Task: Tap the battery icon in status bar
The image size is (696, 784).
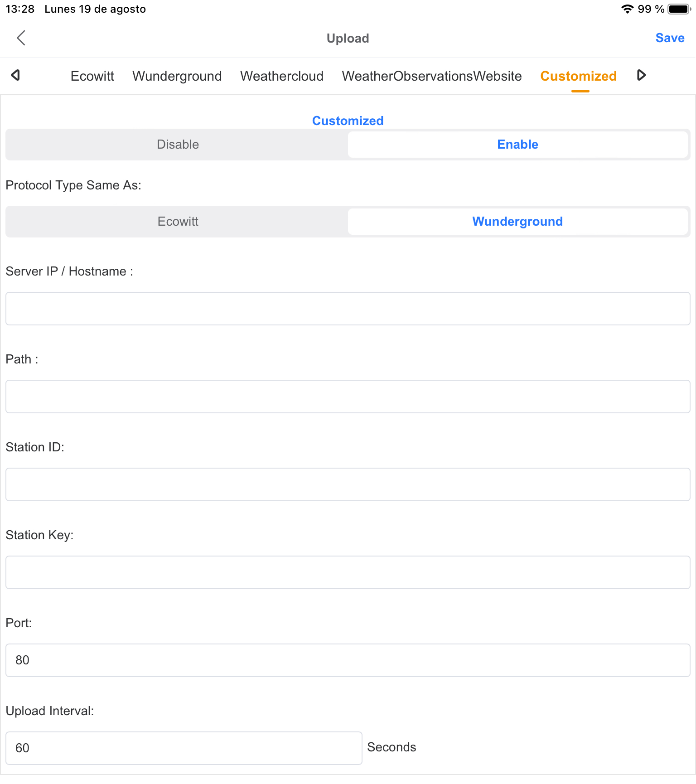Action: click(x=679, y=9)
